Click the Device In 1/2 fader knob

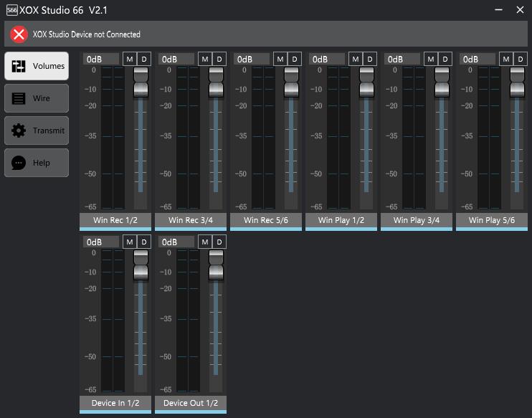click(141, 265)
